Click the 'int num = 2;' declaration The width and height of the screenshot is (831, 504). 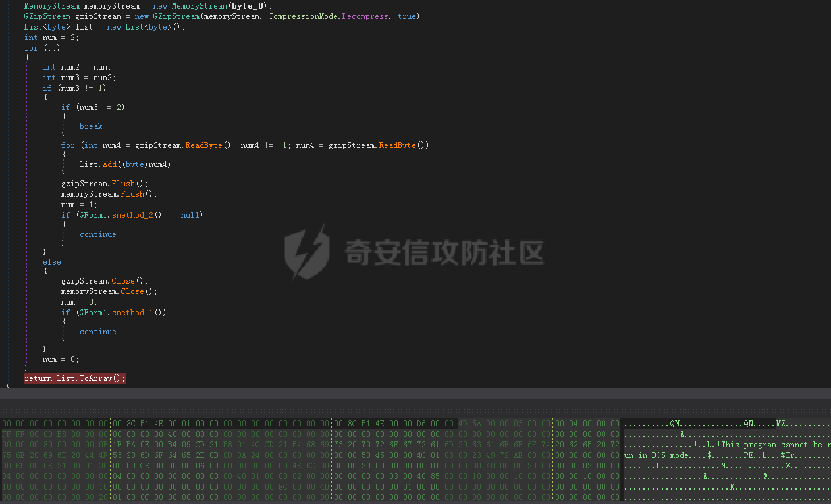click(51, 38)
